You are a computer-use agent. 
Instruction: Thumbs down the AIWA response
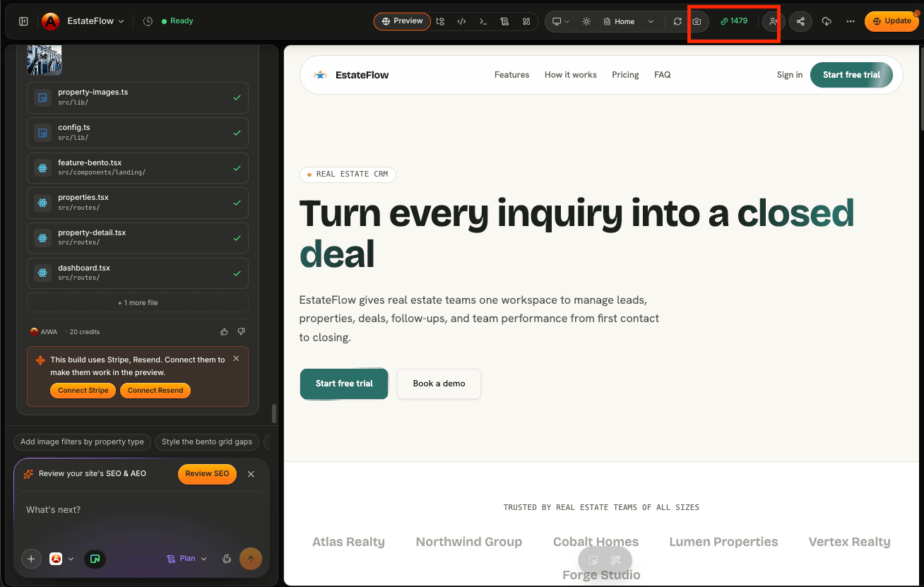pyautogui.click(x=241, y=331)
